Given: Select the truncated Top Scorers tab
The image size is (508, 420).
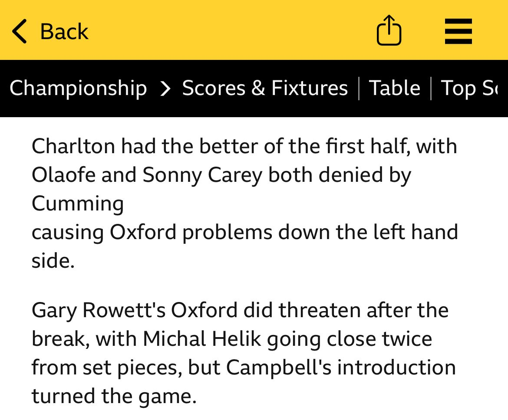Looking at the screenshot, I should [x=469, y=88].
